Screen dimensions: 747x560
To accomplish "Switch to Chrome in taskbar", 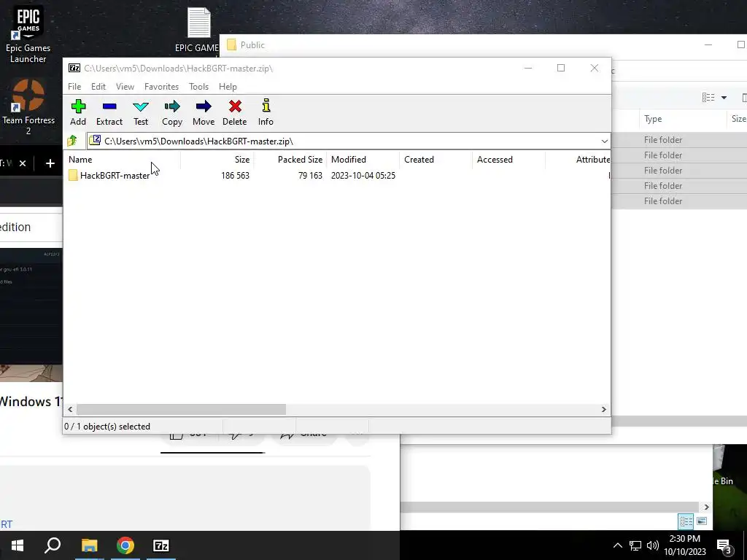I will 125,545.
